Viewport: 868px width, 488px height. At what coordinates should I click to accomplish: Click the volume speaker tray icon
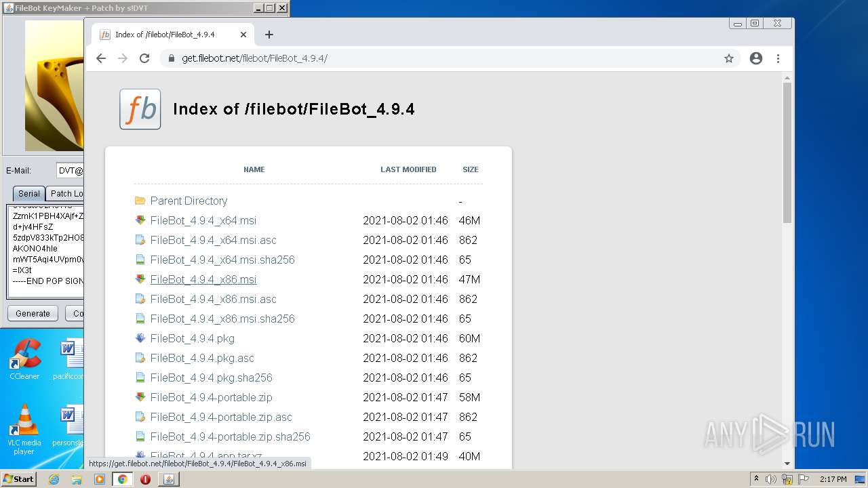pyautogui.click(x=771, y=479)
